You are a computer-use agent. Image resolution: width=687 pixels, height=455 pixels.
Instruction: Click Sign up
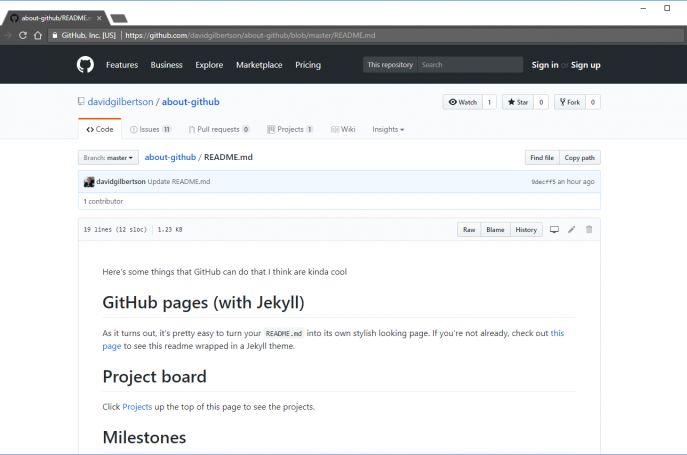586,65
